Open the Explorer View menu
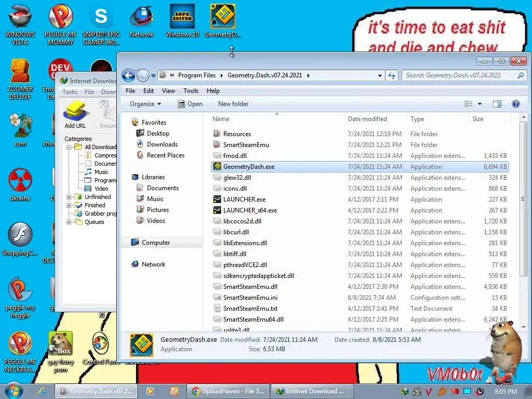 (168, 91)
